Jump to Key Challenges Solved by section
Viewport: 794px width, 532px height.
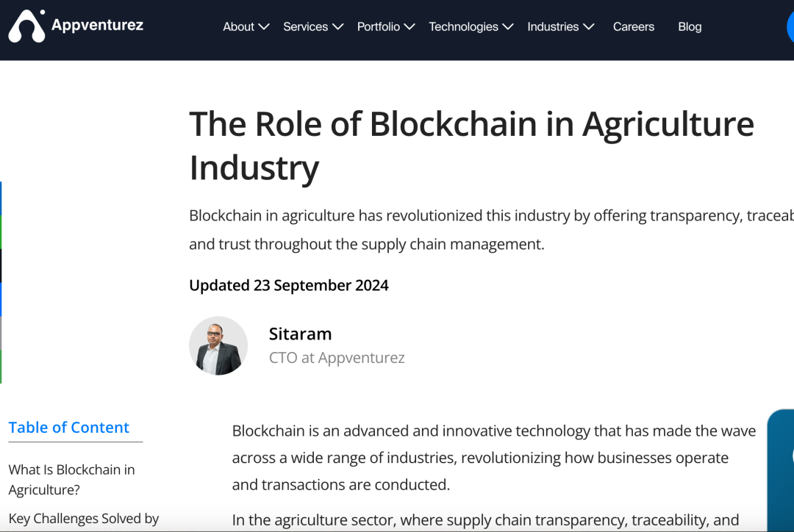tap(84, 518)
